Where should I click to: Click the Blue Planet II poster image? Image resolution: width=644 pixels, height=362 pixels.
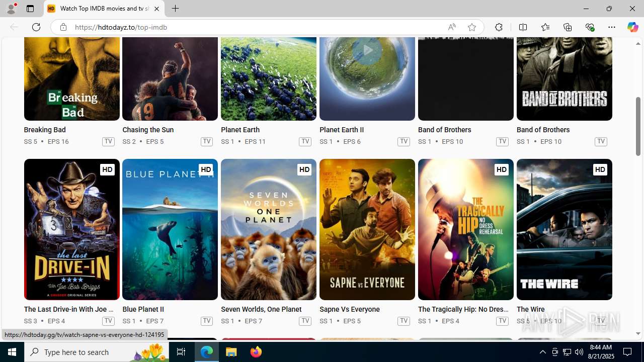pos(170,230)
